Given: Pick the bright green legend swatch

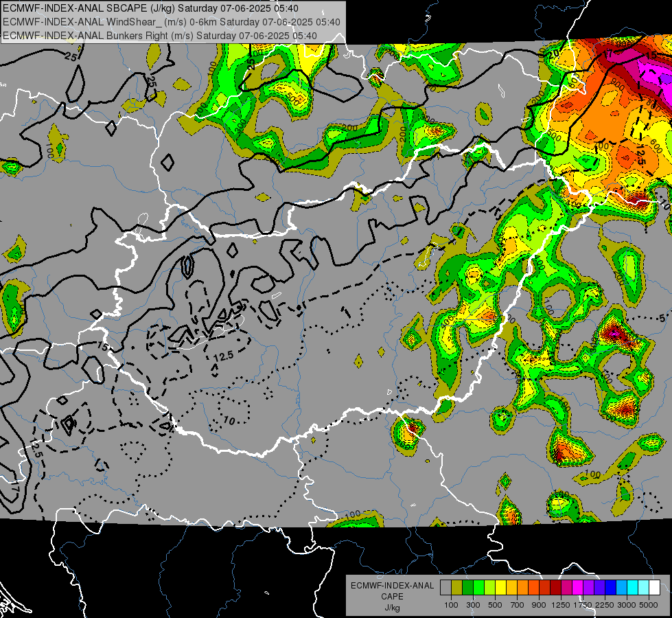Looking at the screenshot, I should 478,588.
